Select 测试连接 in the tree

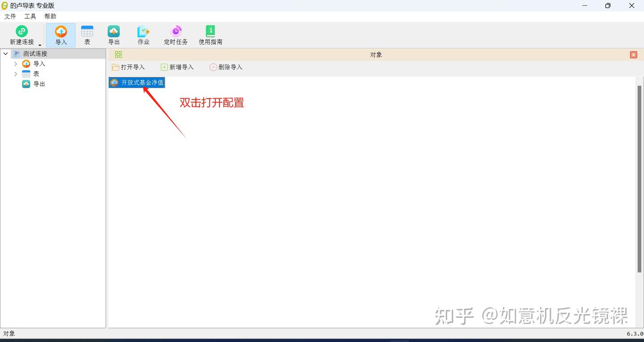coord(35,54)
